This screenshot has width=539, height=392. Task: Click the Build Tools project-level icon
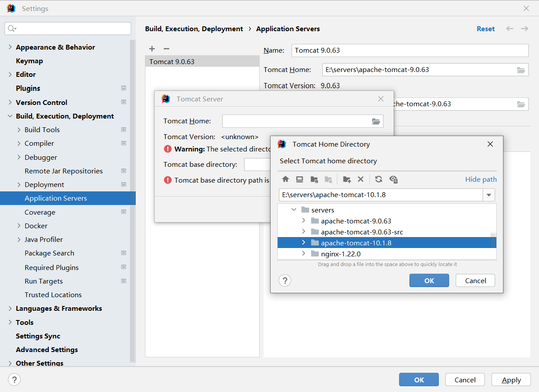123,129
